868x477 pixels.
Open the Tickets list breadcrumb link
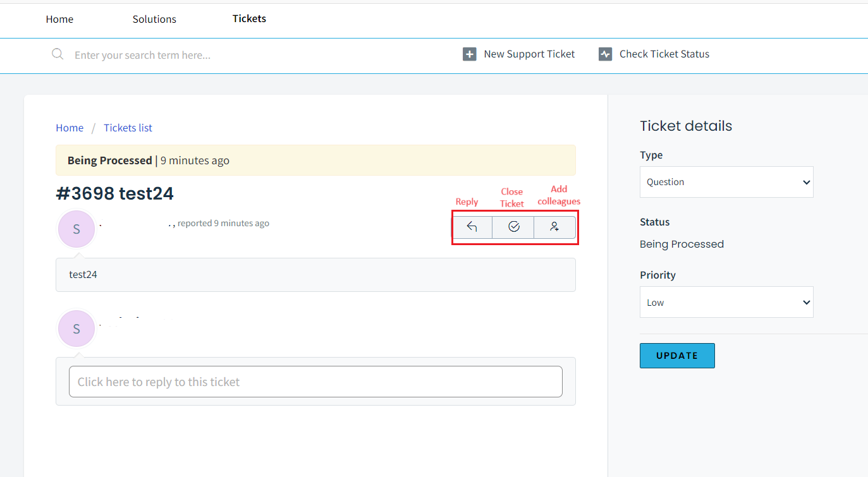[x=128, y=128]
